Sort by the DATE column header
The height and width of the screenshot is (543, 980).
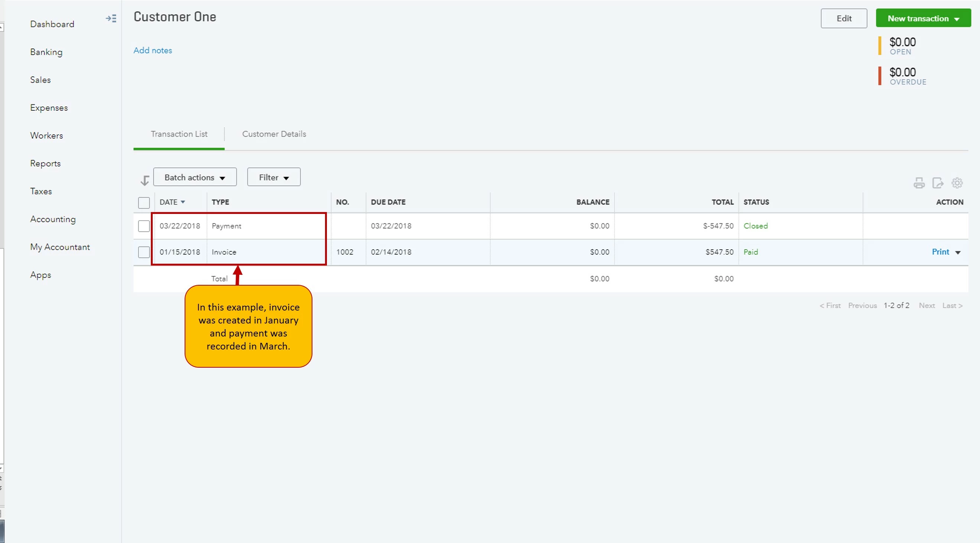coord(172,202)
